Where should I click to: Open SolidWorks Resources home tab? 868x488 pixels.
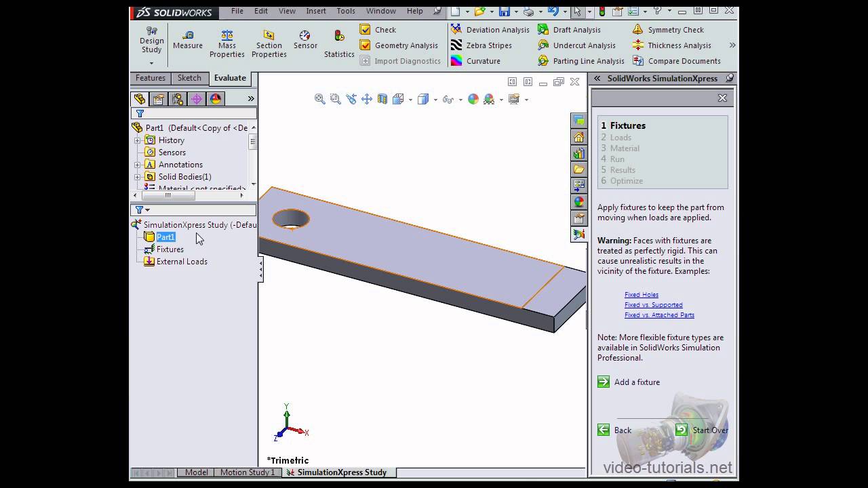point(578,136)
